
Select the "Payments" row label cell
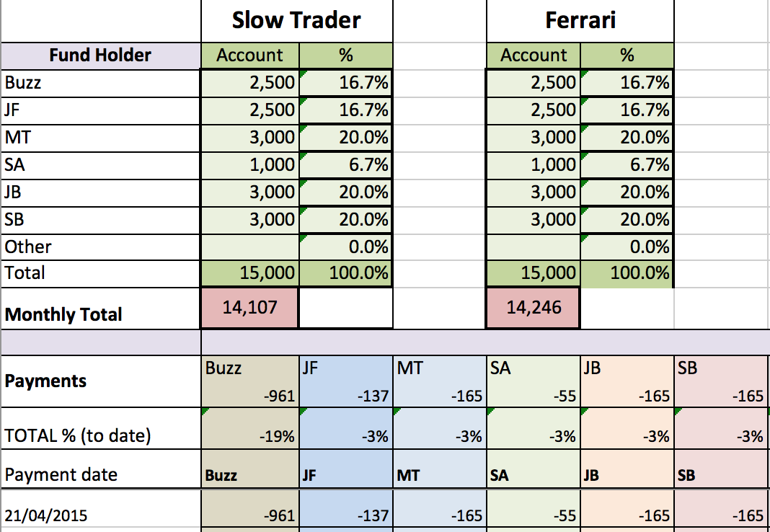tap(100, 381)
